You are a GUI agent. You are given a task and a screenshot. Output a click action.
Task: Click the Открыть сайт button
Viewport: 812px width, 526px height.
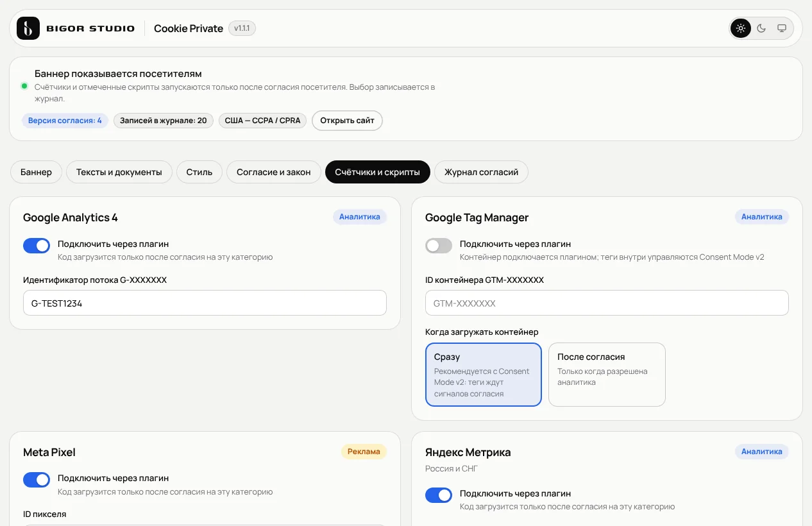pos(347,121)
